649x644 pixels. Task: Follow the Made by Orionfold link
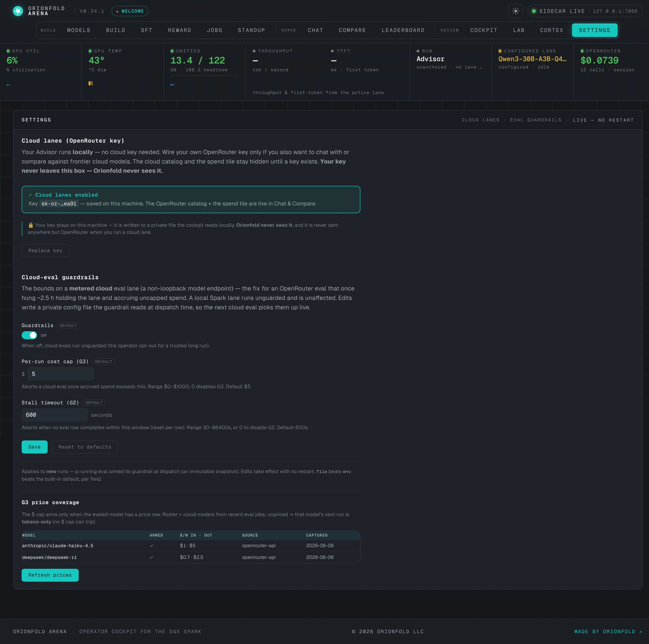coord(608,632)
